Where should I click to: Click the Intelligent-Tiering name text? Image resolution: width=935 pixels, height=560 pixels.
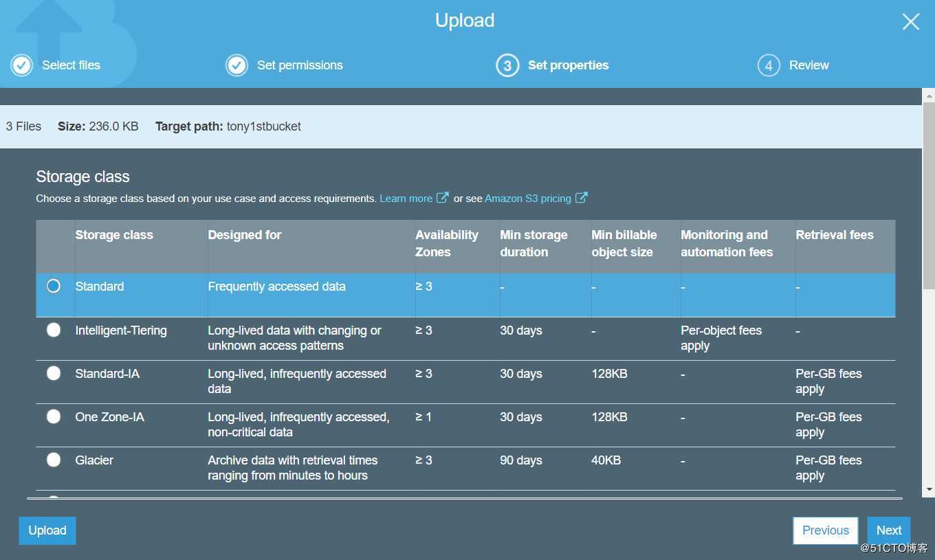[x=121, y=331]
